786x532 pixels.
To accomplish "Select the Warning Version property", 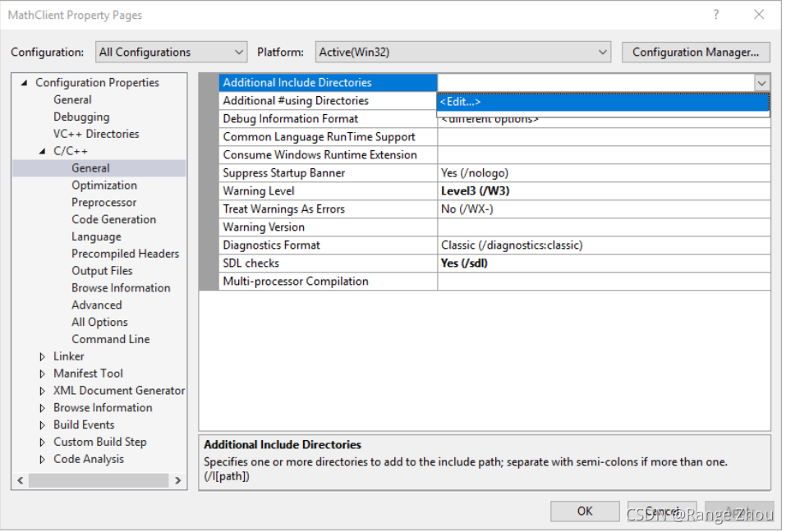I will (329, 227).
